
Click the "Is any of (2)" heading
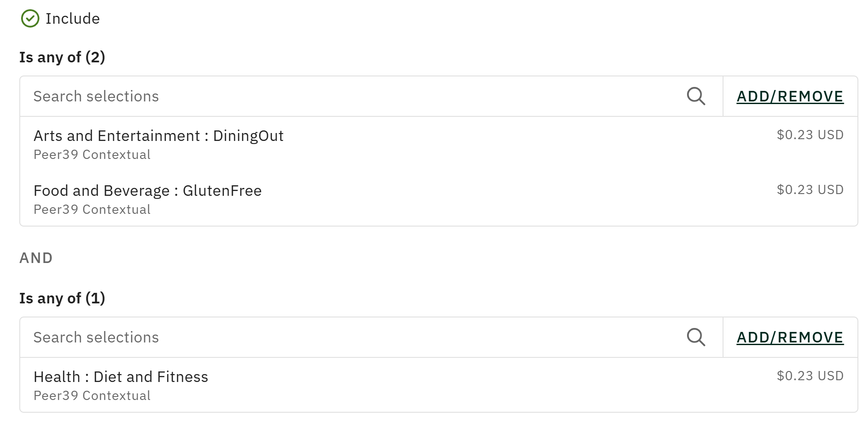pyautogui.click(x=62, y=57)
